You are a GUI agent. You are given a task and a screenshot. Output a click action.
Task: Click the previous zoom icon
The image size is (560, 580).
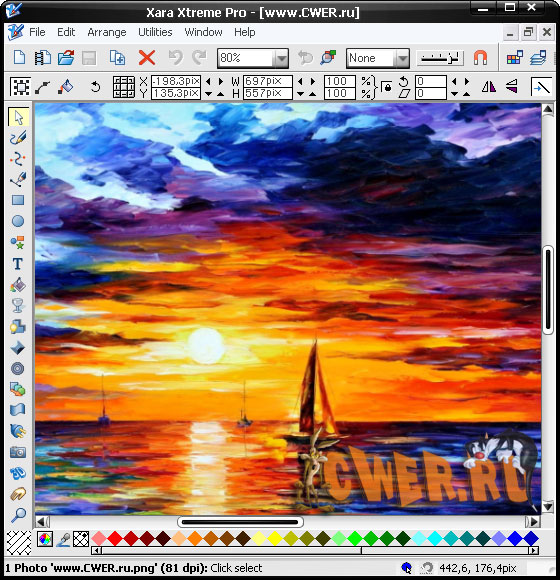coord(305,58)
